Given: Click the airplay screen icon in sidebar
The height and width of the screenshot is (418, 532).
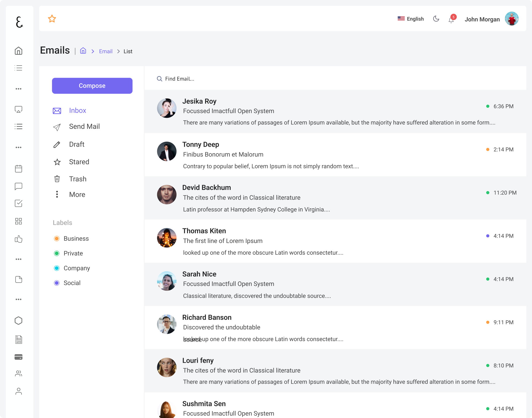Looking at the screenshot, I should click(x=19, y=109).
